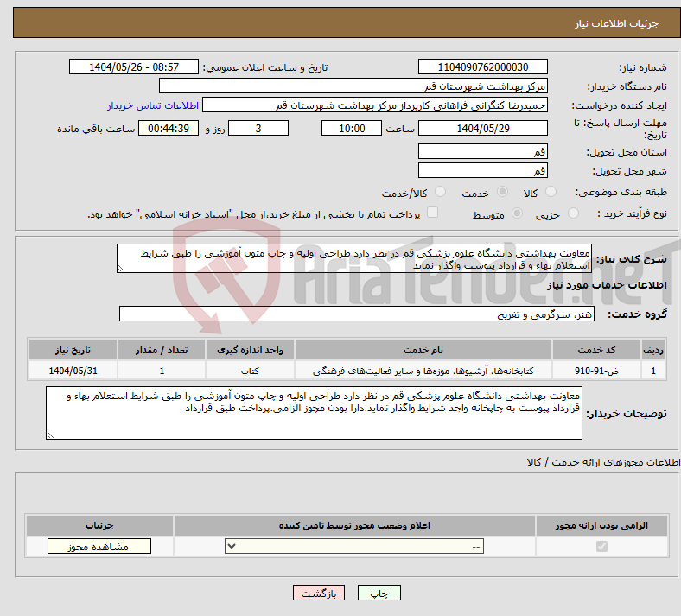Click the جزئیات اطلاعات نیاز page title

pyautogui.click(x=617, y=23)
